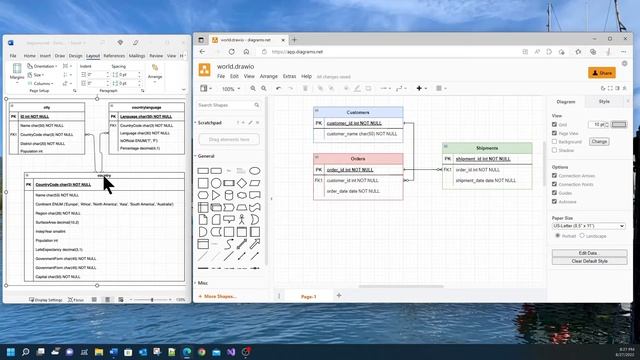Click the browser home icon
The height and width of the screenshot is (360, 640).
[x=246, y=52]
